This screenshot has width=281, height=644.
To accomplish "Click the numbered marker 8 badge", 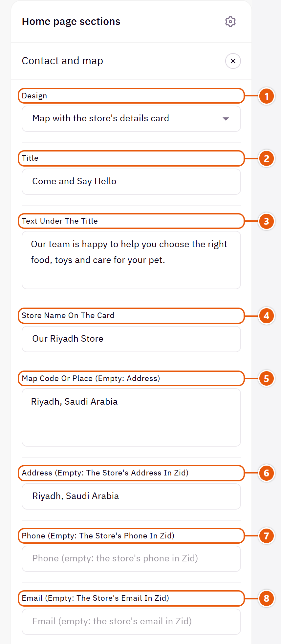I will [267, 598].
